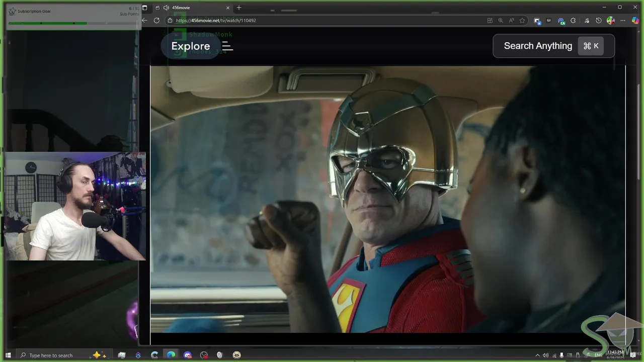The image size is (644, 362).
Task: Open the Search Anything box
Action: click(x=553, y=46)
